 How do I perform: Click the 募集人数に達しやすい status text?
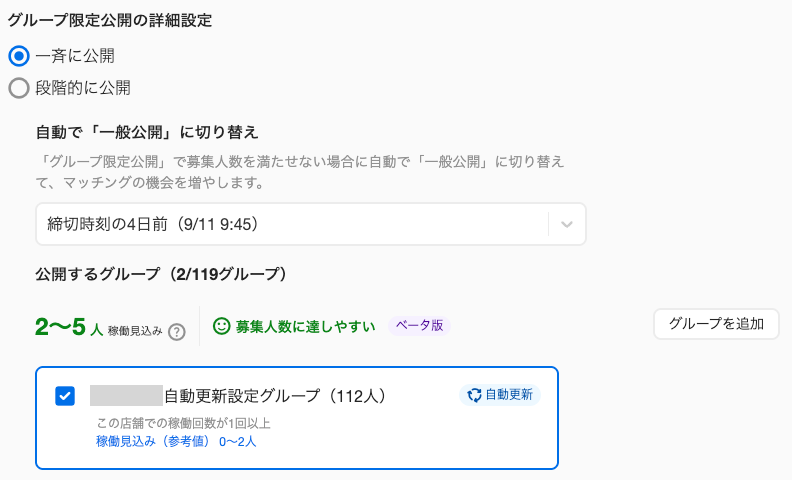(306, 326)
